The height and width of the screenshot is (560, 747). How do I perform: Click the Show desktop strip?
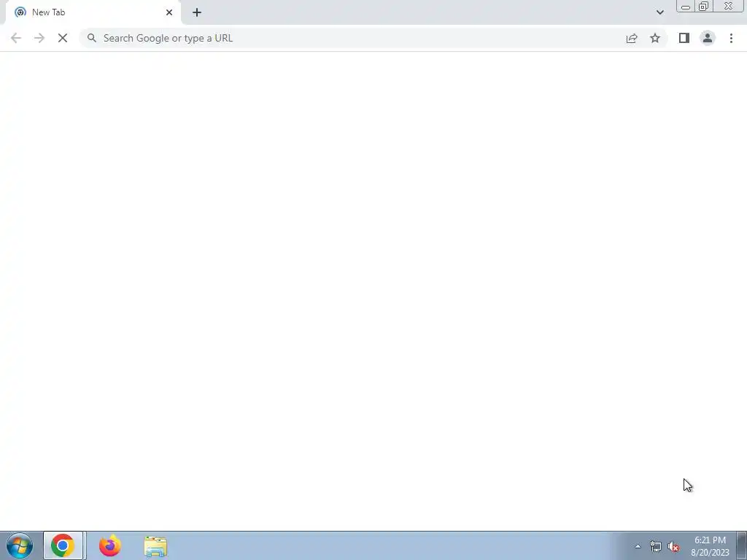742,545
